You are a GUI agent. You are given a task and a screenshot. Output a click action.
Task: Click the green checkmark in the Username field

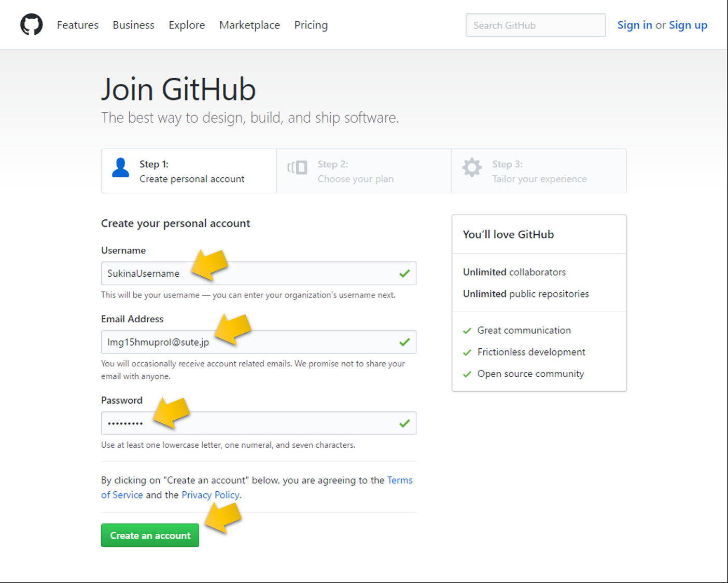(x=404, y=274)
